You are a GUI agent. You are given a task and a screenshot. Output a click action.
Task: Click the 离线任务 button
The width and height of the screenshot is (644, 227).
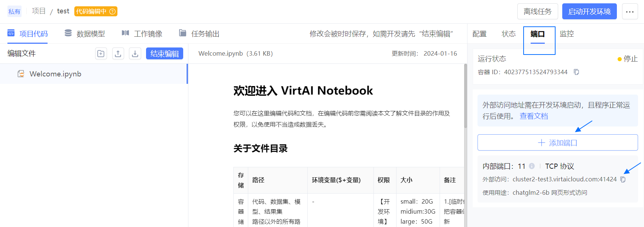pyautogui.click(x=537, y=11)
